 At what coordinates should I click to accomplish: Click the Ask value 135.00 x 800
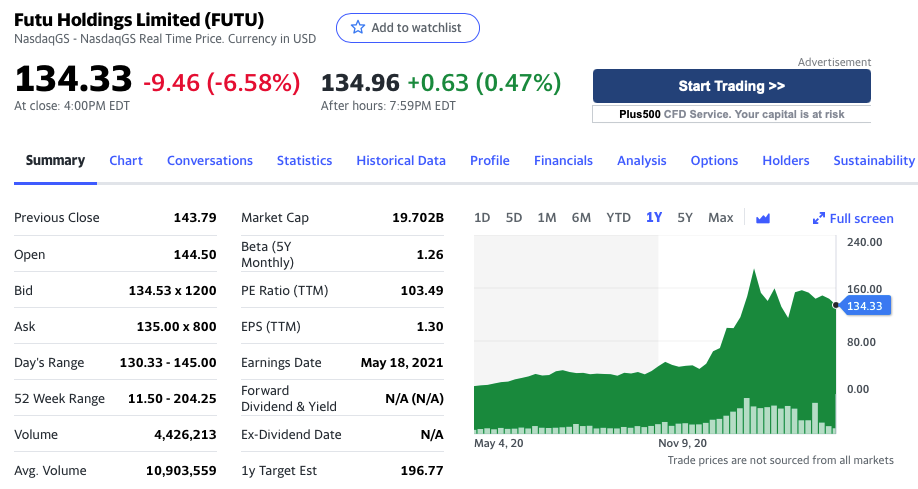[x=177, y=327]
